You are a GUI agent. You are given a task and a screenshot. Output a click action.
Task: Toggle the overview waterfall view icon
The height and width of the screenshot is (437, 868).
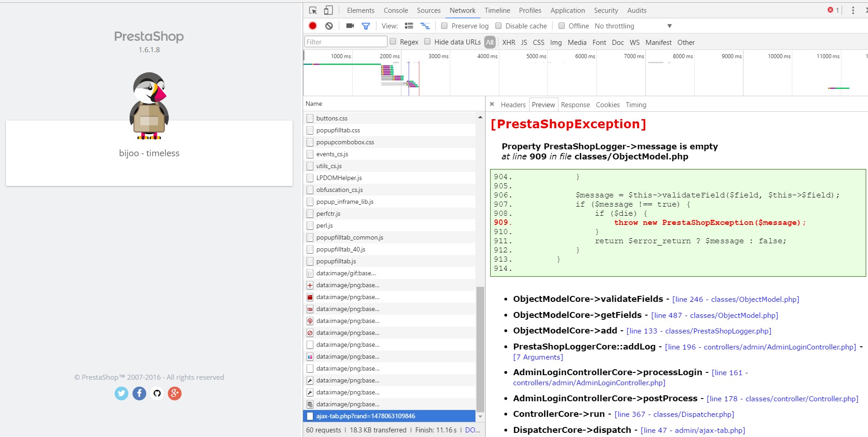click(425, 26)
